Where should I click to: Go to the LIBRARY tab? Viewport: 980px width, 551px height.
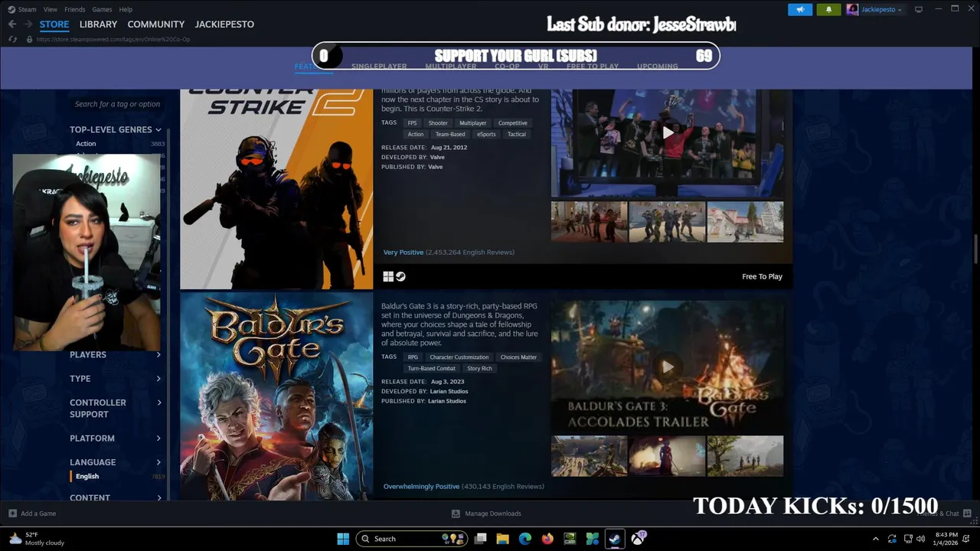99,24
